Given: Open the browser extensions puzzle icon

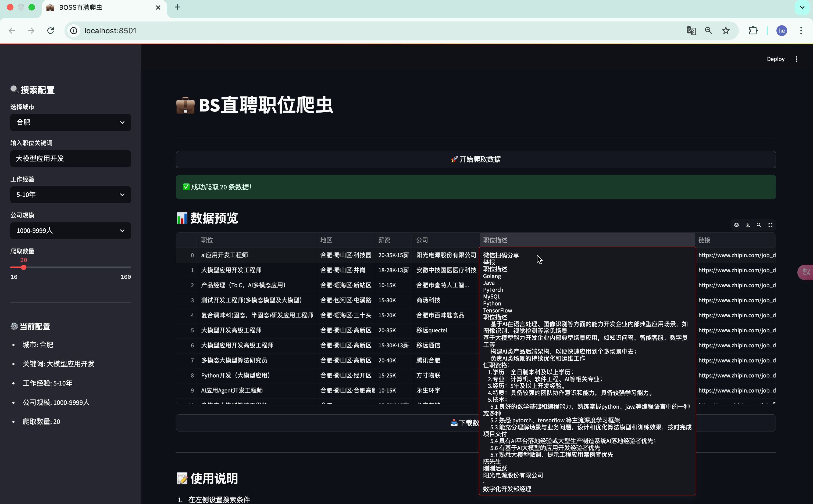Looking at the screenshot, I should click(x=753, y=31).
